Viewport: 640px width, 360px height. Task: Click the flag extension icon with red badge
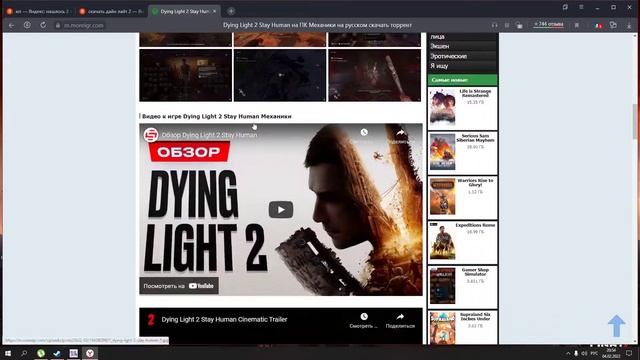pos(598,25)
